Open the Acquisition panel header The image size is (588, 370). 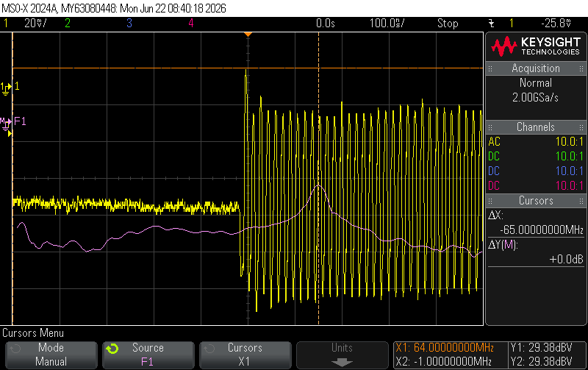(x=536, y=68)
